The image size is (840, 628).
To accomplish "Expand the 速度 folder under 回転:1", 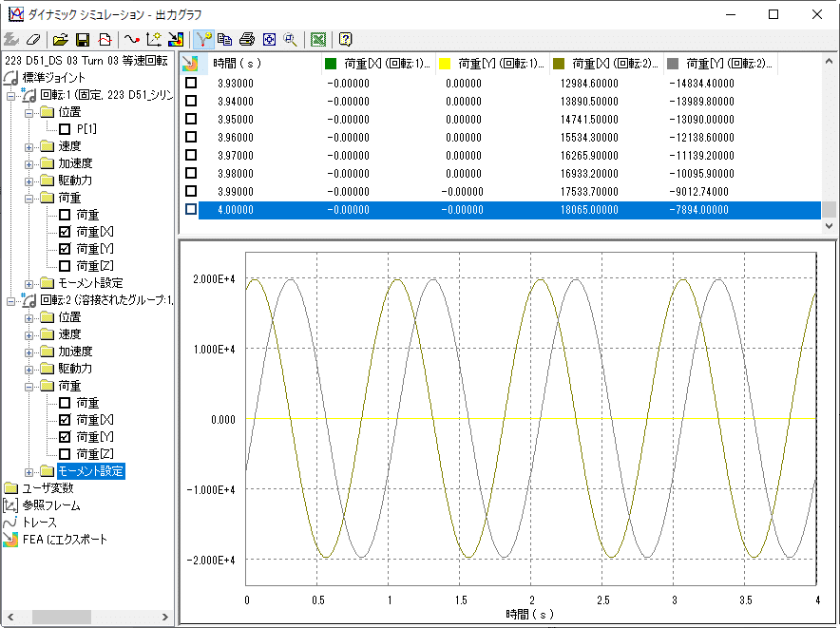I will point(29,146).
